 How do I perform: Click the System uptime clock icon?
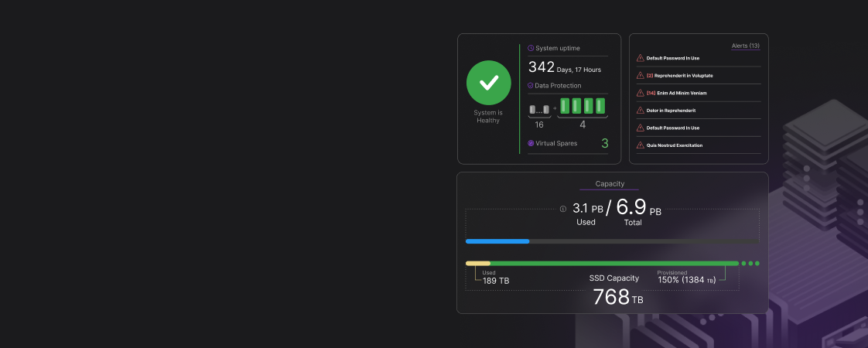[531, 48]
